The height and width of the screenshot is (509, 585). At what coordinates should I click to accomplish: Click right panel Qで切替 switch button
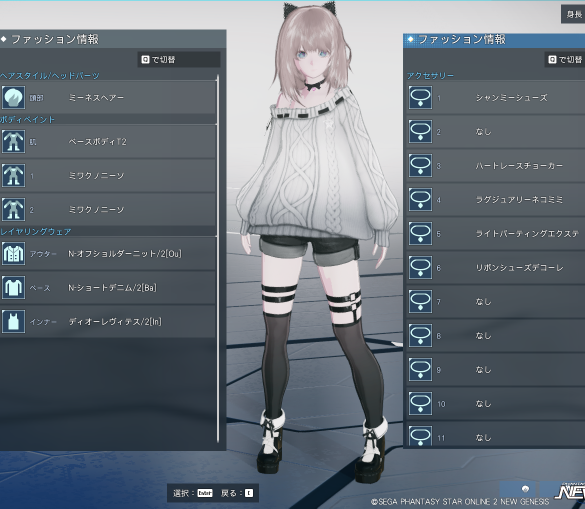[564, 59]
